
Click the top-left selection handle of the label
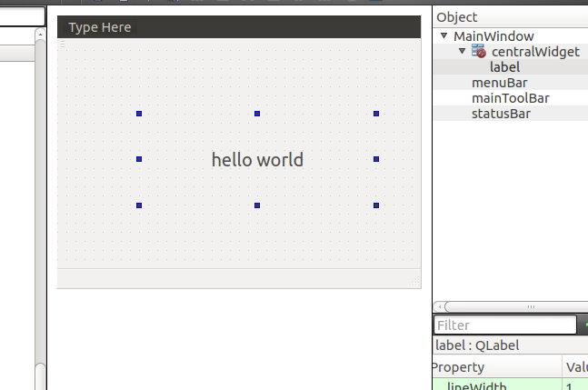(139, 114)
